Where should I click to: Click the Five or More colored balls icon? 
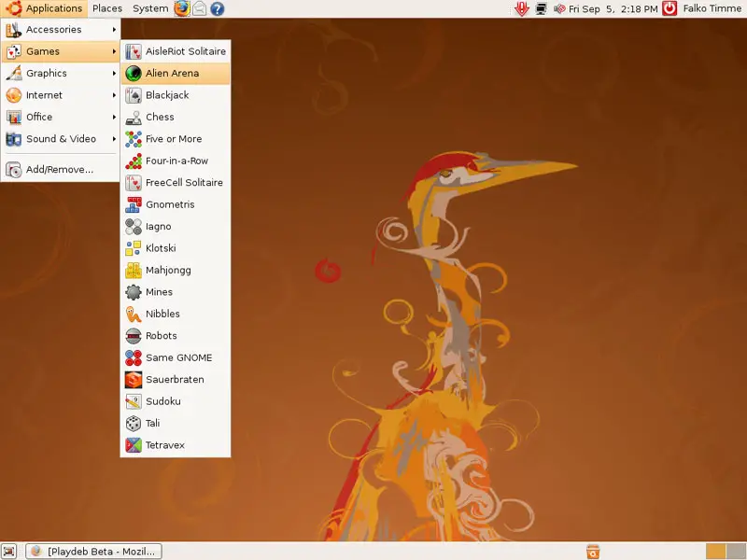pos(134,139)
